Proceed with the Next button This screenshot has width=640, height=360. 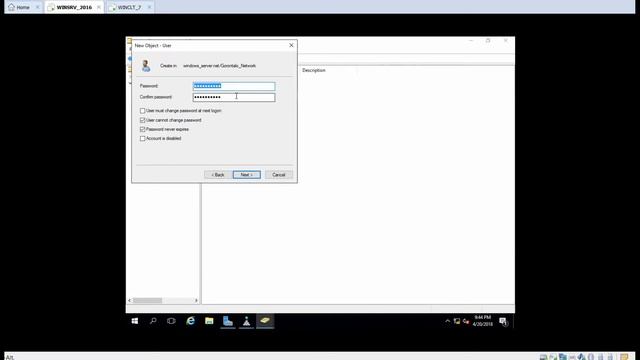point(247,175)
